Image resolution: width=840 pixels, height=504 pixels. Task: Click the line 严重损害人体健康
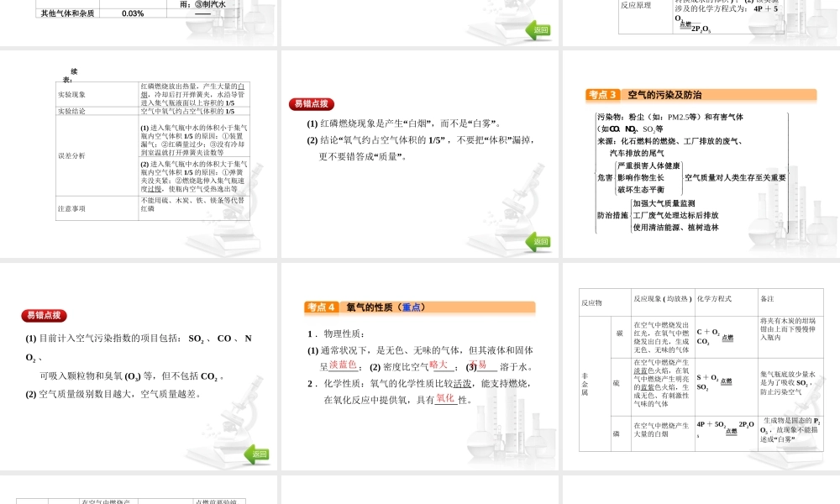point(648,165)
